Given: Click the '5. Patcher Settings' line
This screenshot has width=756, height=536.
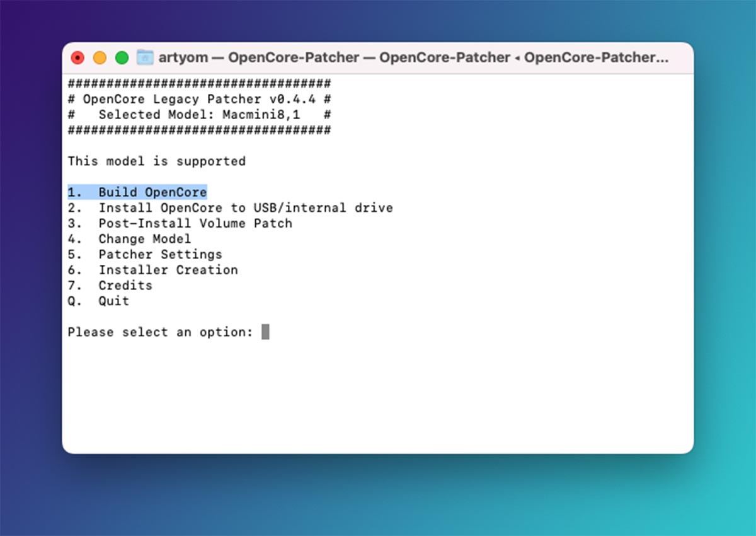Looking at the screenshot, I should (145, 254).
